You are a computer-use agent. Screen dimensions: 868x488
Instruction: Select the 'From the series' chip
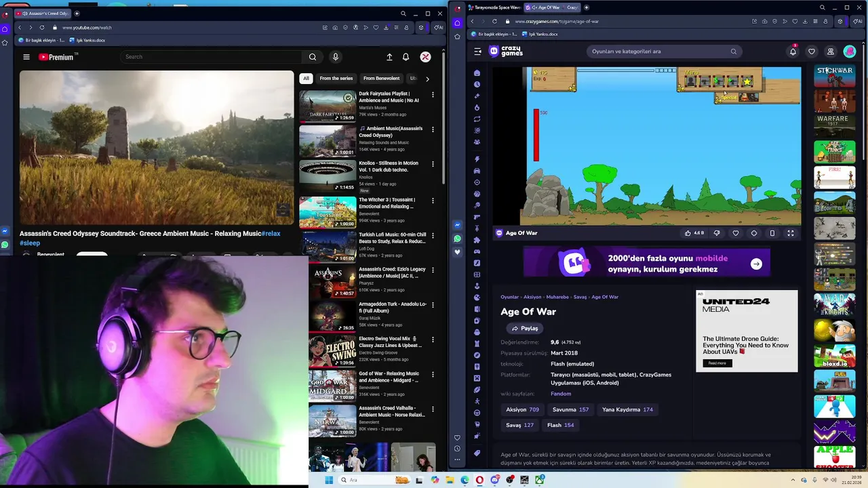pyautogui.click(x=336, y=78)
